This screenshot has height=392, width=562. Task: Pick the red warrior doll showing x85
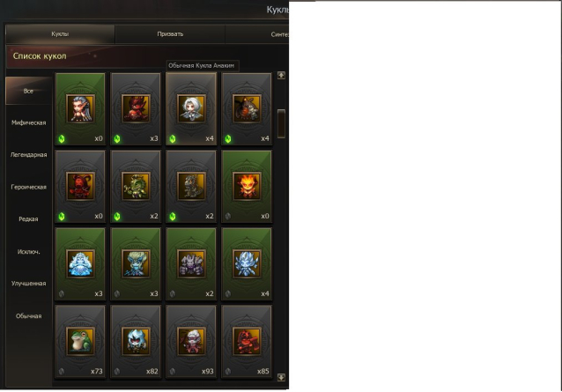(247, 342)
